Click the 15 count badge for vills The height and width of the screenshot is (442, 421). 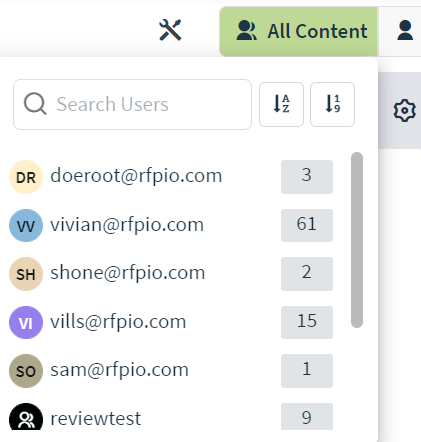click(307, 322)
